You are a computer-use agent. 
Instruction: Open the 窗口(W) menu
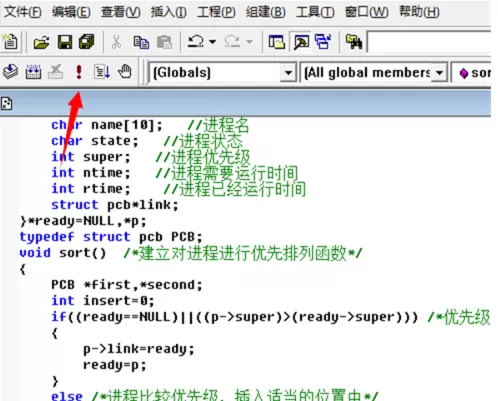(x=367, y=12)
